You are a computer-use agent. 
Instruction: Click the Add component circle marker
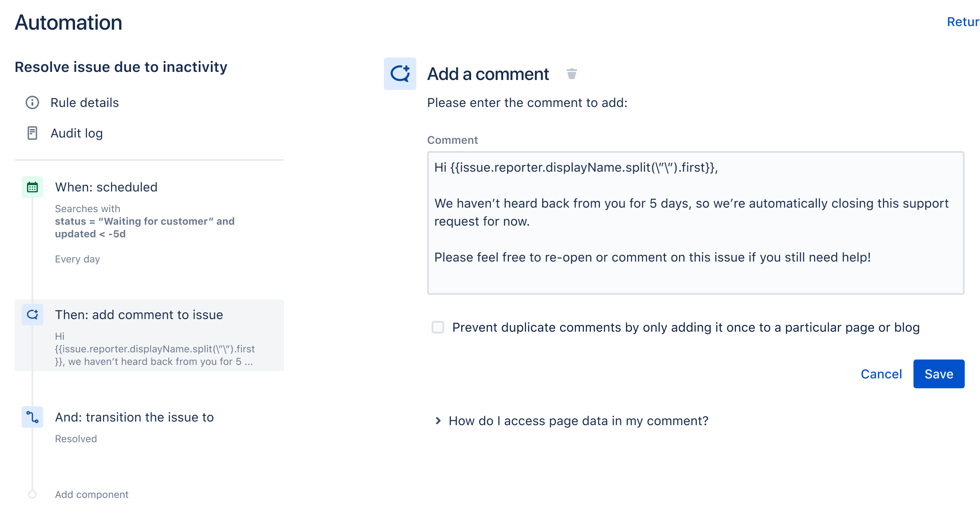pyautogui.click(x=32, y=494)
